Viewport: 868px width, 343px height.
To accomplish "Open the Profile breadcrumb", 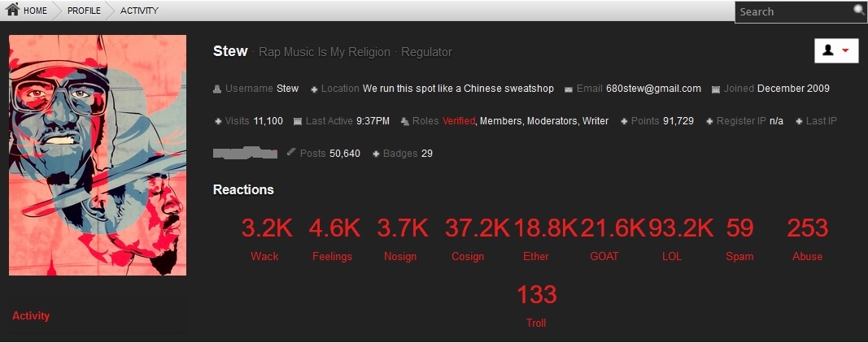I will coord(84,11).
